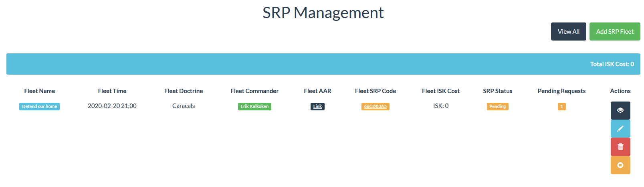The width and height of the screenshot is (644, 187).
Task: Click the Fleet Doctrine column header
Action: [184, 91]
